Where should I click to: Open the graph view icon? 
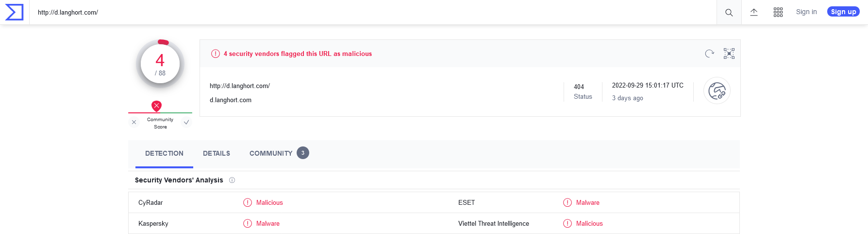tap(729, 54)
